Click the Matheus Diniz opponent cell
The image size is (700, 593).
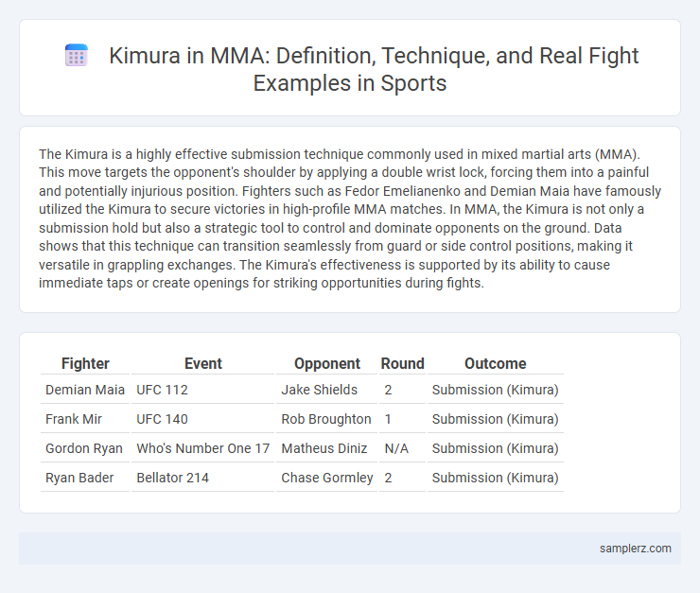324,448
